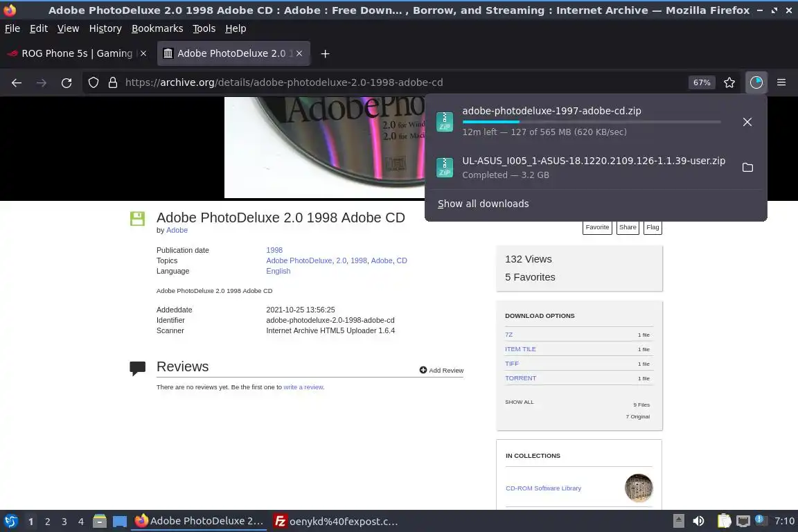Click the Favorite button
798x532 pixels.
597,228
